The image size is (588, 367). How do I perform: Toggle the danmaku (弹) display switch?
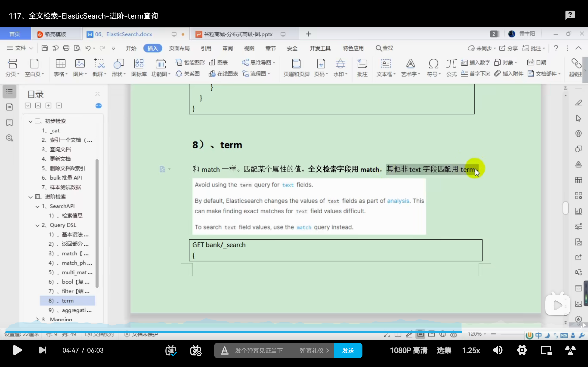[x=171, y=350]
